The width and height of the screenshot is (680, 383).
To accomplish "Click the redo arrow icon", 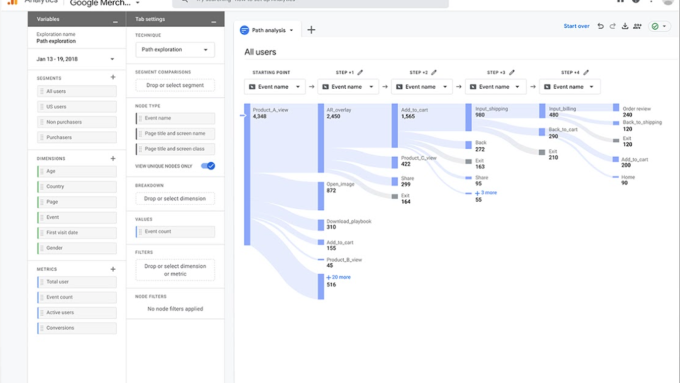I will pyautogui.click(x=613, y=26).
